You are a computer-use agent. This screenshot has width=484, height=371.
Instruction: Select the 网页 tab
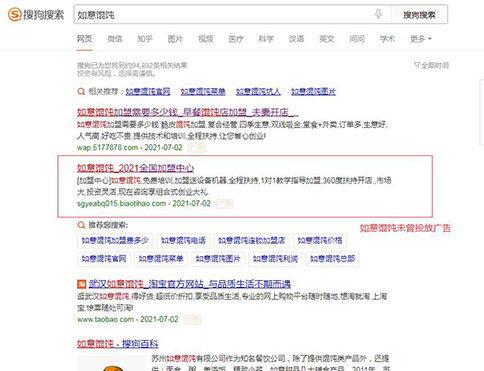click(84, 39)
